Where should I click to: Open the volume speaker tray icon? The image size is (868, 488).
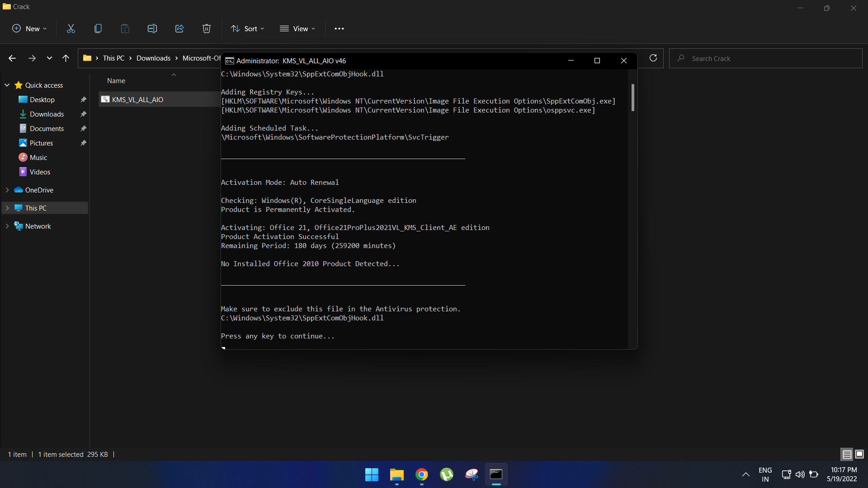point(800,474)
